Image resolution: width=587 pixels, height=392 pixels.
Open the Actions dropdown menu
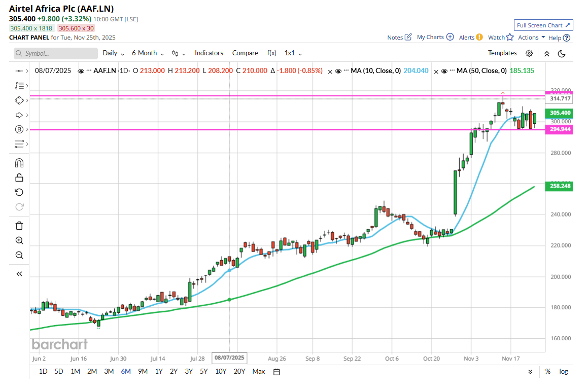tap(531, 38)
